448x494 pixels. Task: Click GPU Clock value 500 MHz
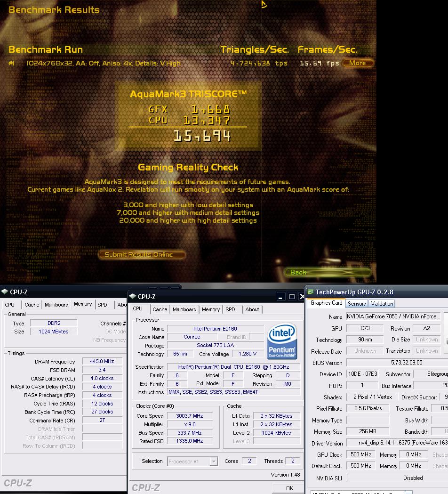click(361, 454)
